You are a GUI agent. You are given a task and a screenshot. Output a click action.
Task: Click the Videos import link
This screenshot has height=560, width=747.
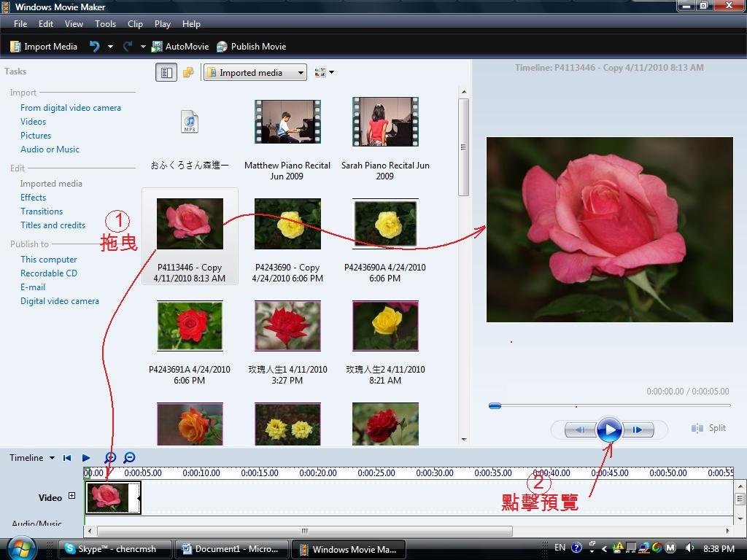pos(34,122)
